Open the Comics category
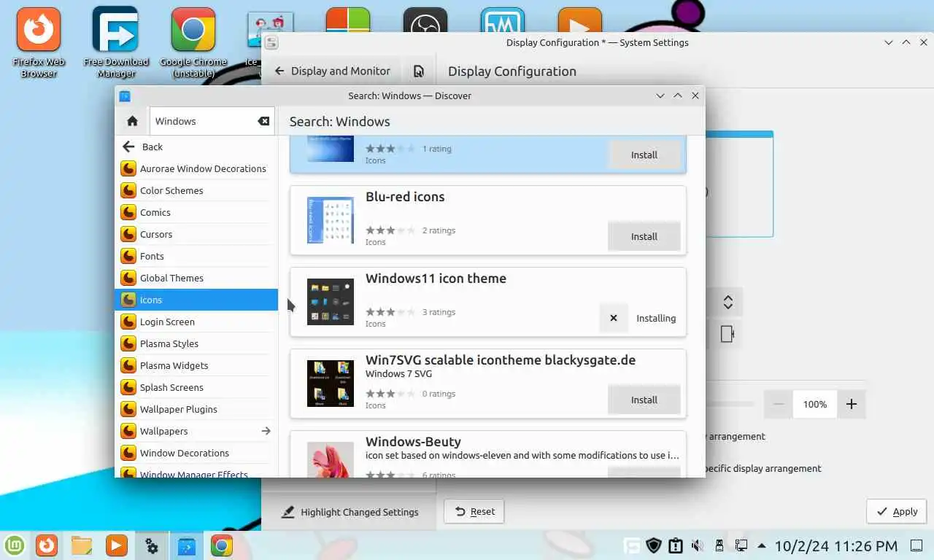The width and height of the screenshot is (934, 560). click(196, 212)
